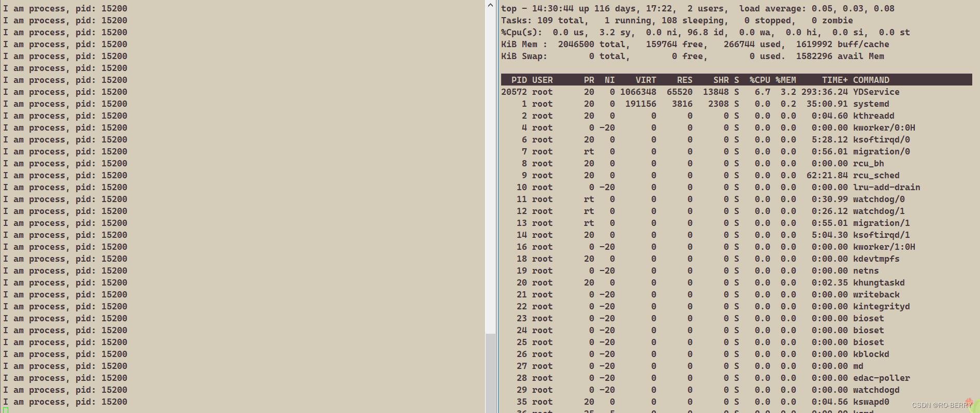Screen dimensions: 980x413
Task: Click the VIRT column header
Action: (x=646, y=80)
